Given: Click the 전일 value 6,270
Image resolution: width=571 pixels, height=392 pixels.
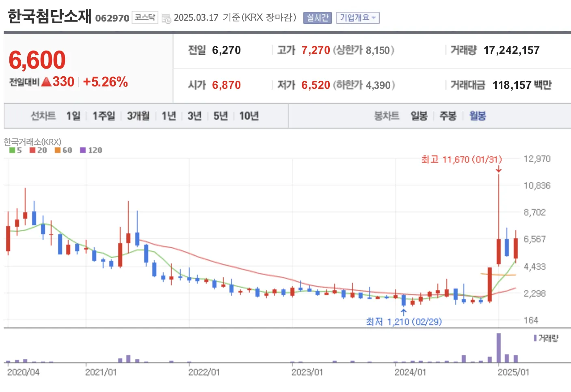Looking at the screenshot, I should click(226, 50).
